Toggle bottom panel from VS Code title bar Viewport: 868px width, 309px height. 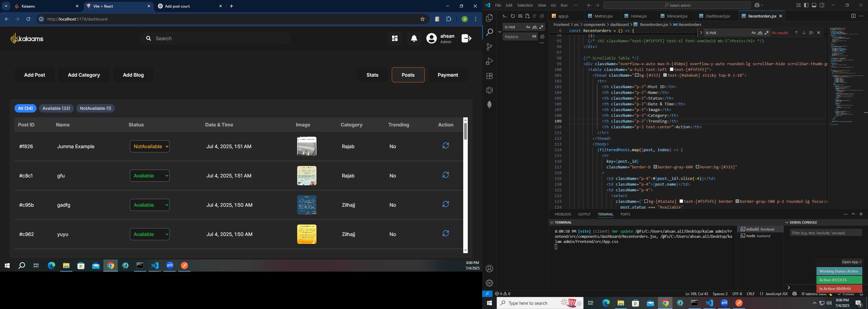(814, 5)
